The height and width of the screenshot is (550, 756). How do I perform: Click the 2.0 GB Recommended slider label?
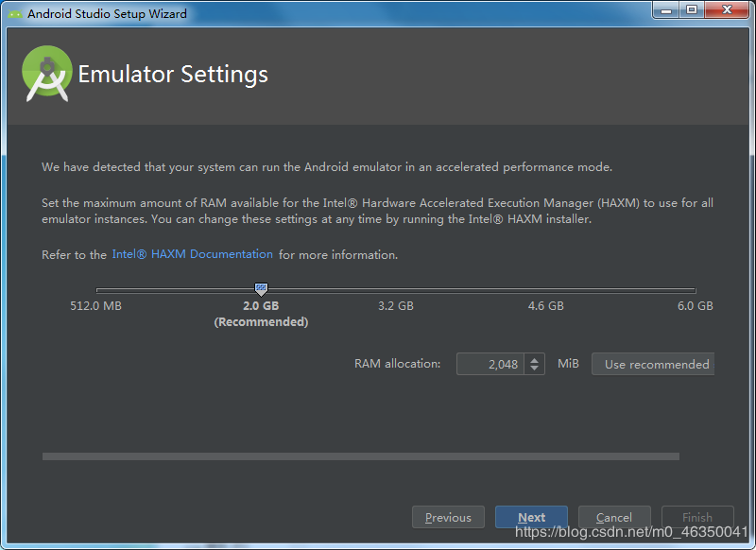coord(261,313)
